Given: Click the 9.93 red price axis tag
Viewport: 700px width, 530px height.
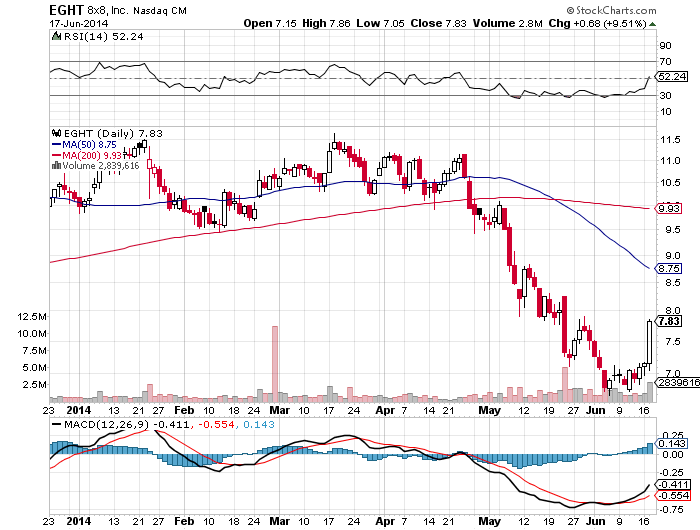Looking at the screenshot, I should 668,209.
